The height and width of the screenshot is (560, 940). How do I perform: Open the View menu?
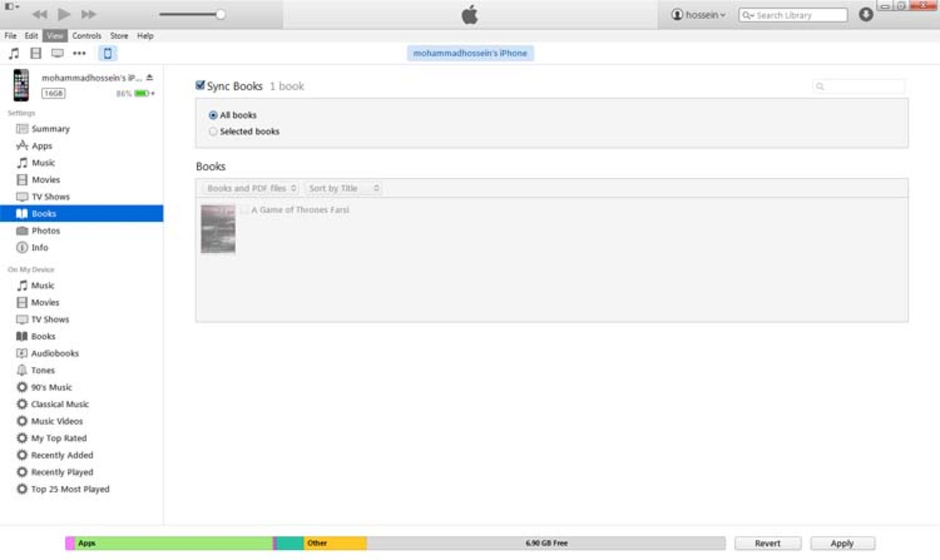55,36
